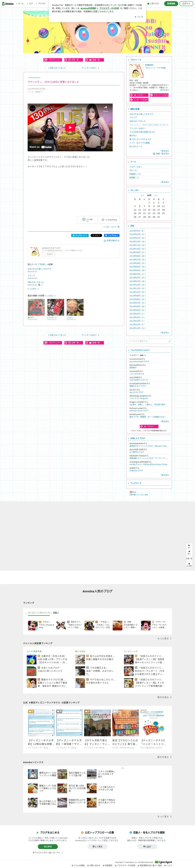The image size is (195, 868).
Task: Open ホーム in the top navigation
Action: [x=21, y=4]
